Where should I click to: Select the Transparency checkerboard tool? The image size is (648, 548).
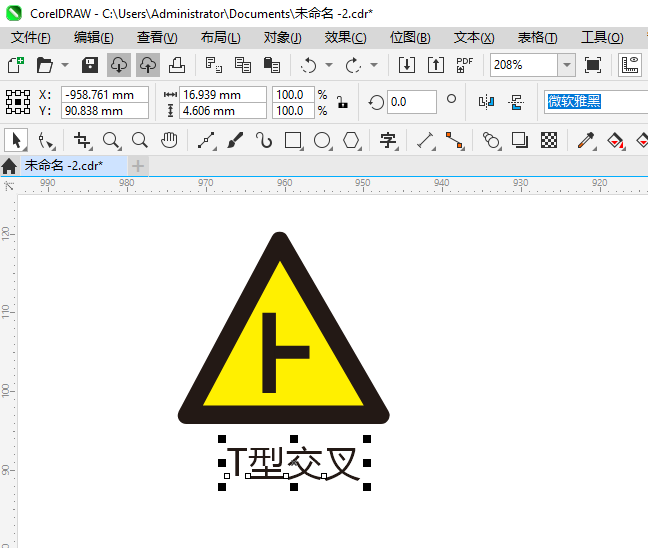[x=549, y=141]
